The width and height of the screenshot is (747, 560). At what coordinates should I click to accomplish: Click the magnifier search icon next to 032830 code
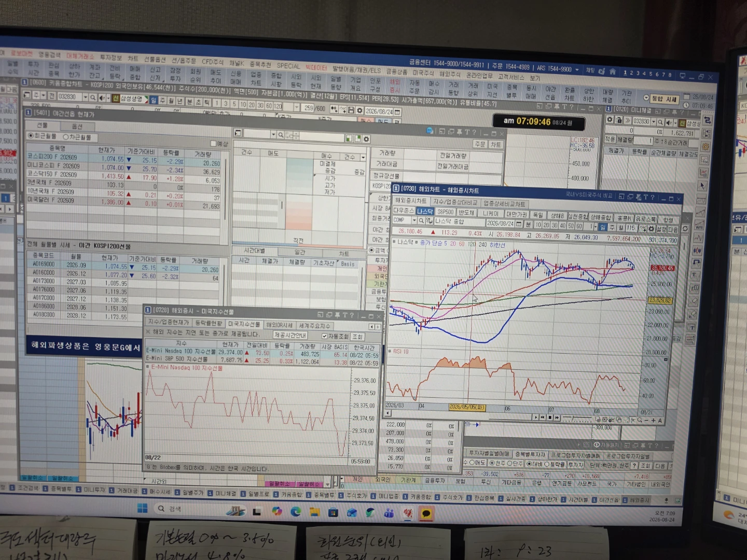click(92, 97)
